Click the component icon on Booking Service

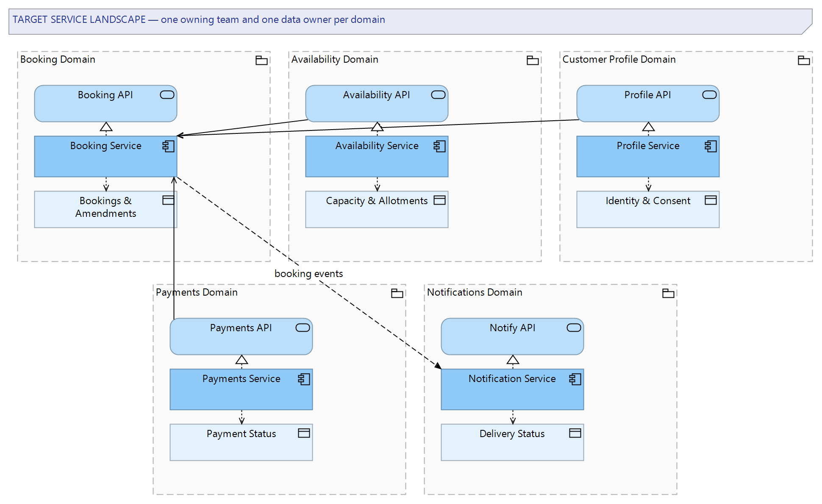tap(168, 146)
